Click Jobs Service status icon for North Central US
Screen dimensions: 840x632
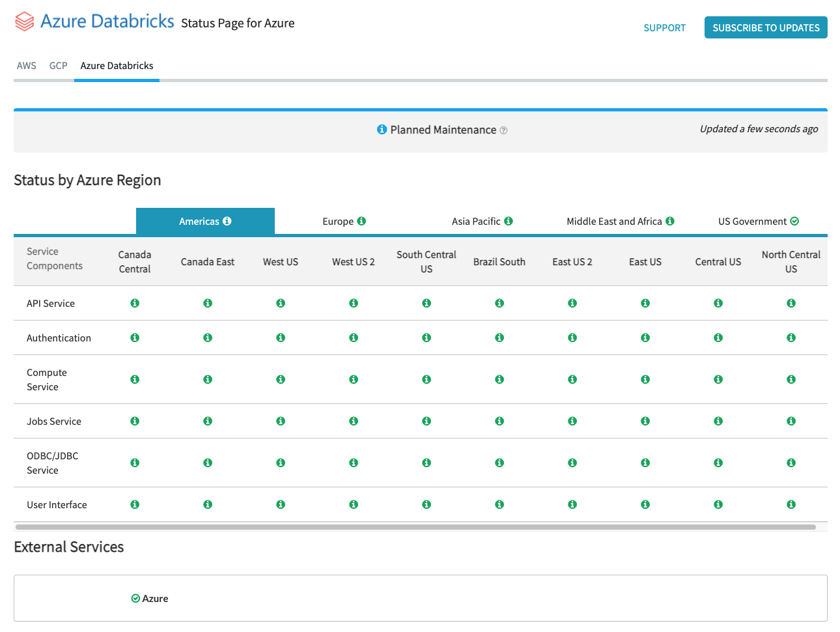[x=791, y=421]
